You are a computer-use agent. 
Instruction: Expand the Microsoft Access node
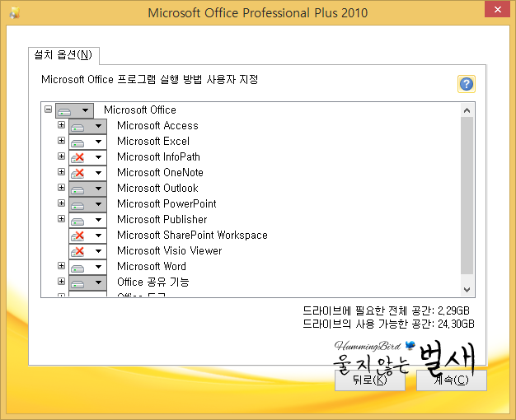click(61, 124)
